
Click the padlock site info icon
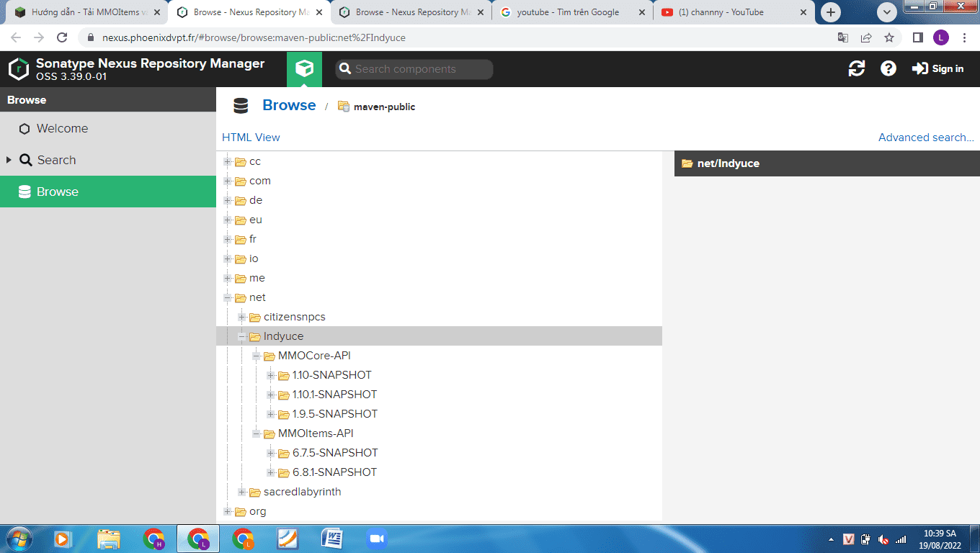coord(91,37)
